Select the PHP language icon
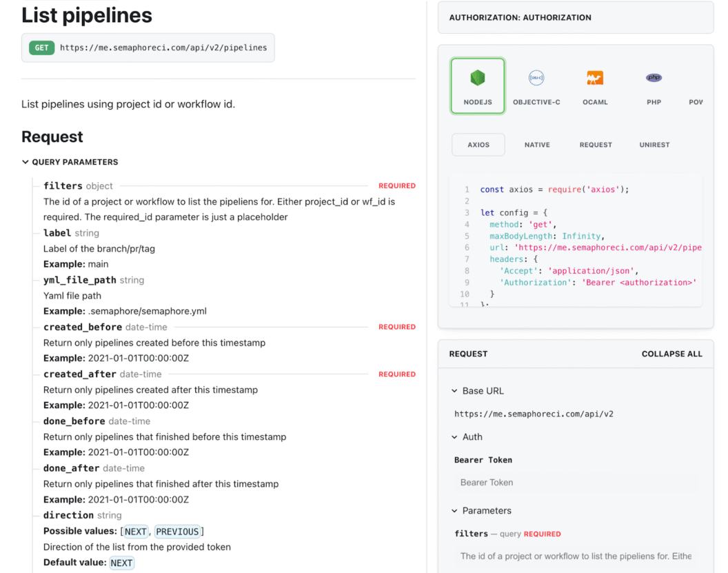Image resolution: width=728 pixels, height=573 pixels. pos(654,86)
